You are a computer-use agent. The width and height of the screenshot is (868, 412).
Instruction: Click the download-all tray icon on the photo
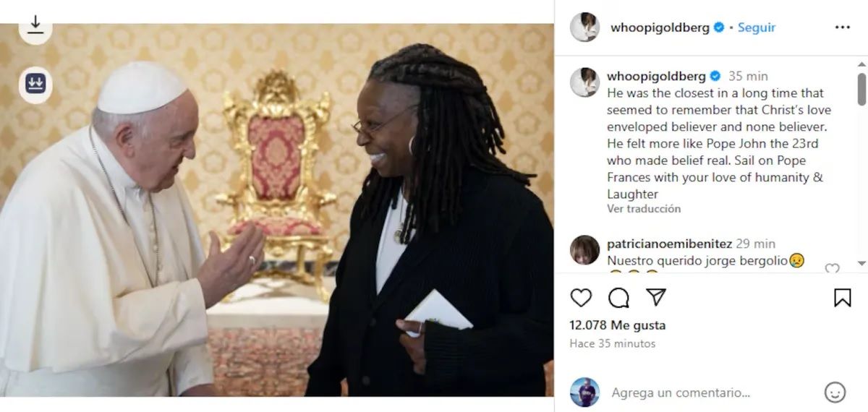(35, 85)
